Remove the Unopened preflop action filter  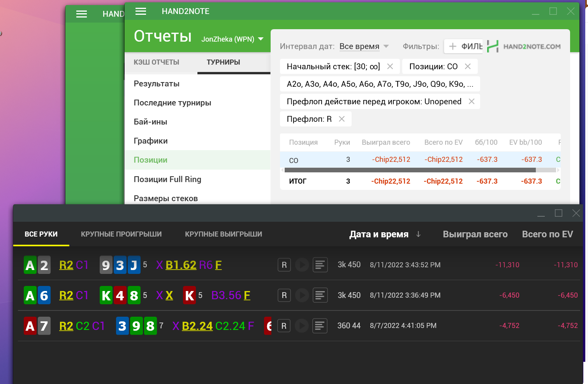pyautogui.click(x=471, y=102)
